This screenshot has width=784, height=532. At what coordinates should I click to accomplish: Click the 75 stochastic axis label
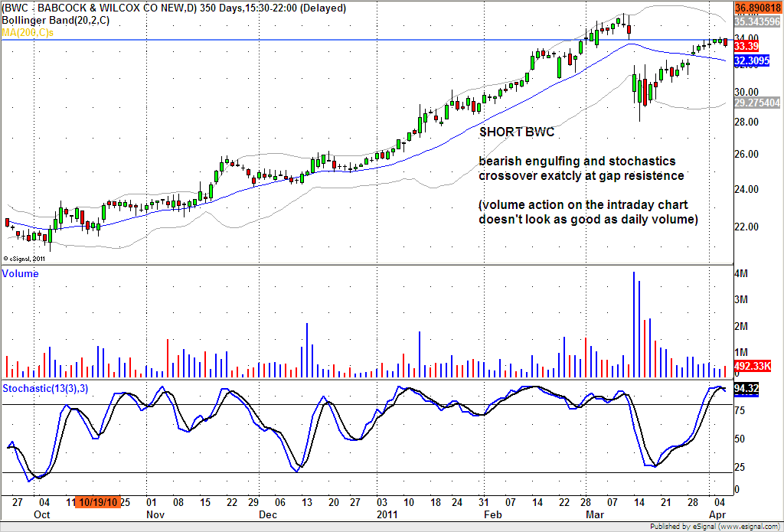coord(740,410)
